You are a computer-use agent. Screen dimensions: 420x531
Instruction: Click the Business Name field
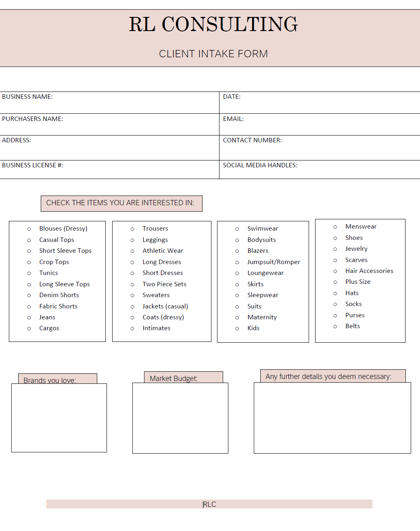[109, 102]
